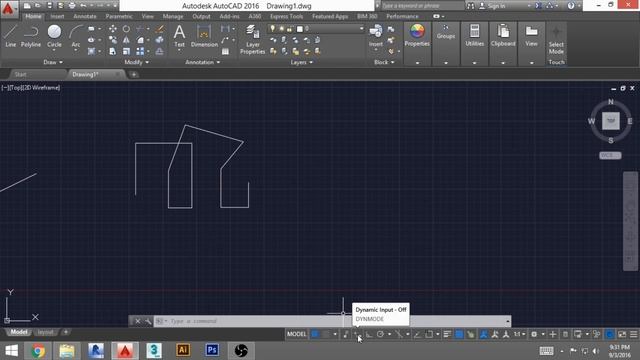Pick the Move tool in Modify panel
640x360 pixels.
pyautogui.click(x=113, y=29)
